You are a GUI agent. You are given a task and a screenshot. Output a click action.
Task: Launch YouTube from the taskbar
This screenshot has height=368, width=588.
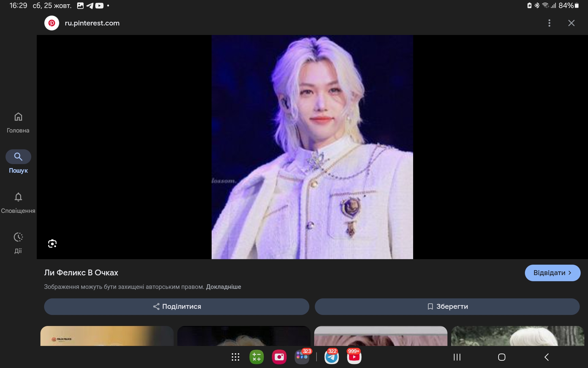[x=354, y=357]
